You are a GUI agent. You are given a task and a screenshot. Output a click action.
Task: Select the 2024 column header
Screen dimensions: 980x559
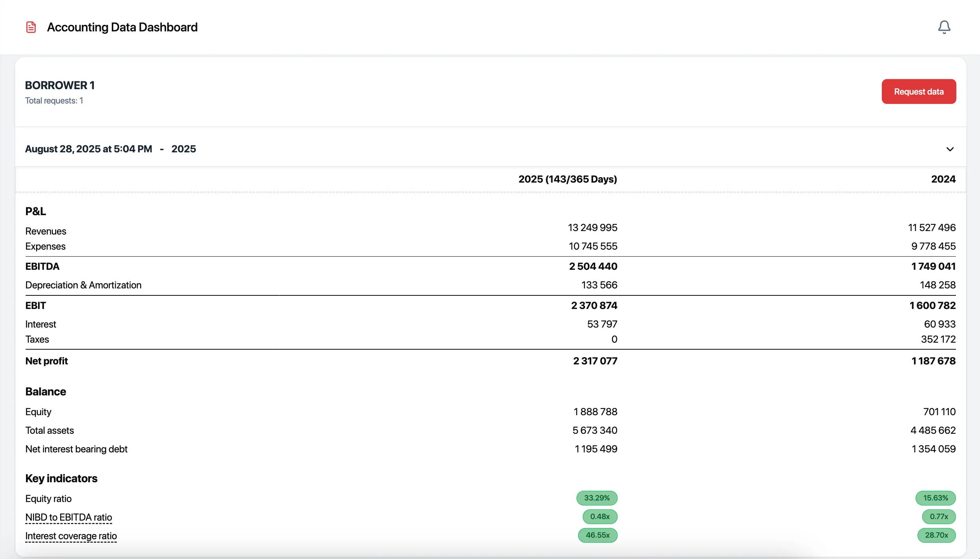coord(943,179)
